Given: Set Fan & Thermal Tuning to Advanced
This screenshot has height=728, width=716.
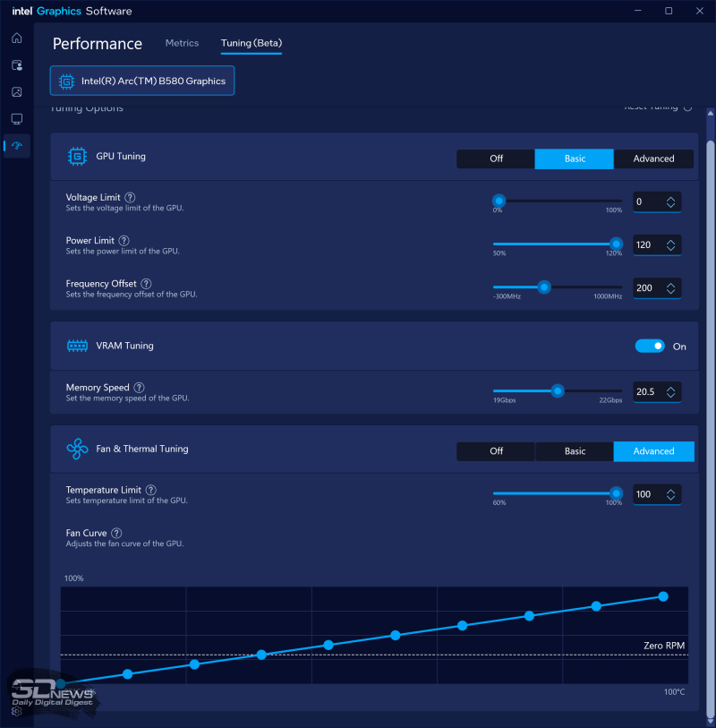Looking at the screenshot, I should point(654,451).
